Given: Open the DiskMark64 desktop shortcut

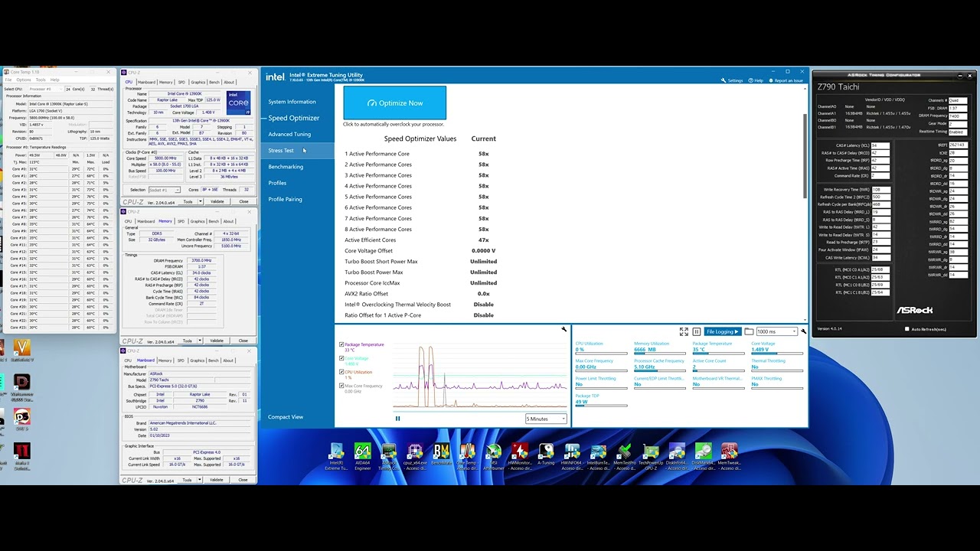Looking at the screenshot, I should click(703, 456).
